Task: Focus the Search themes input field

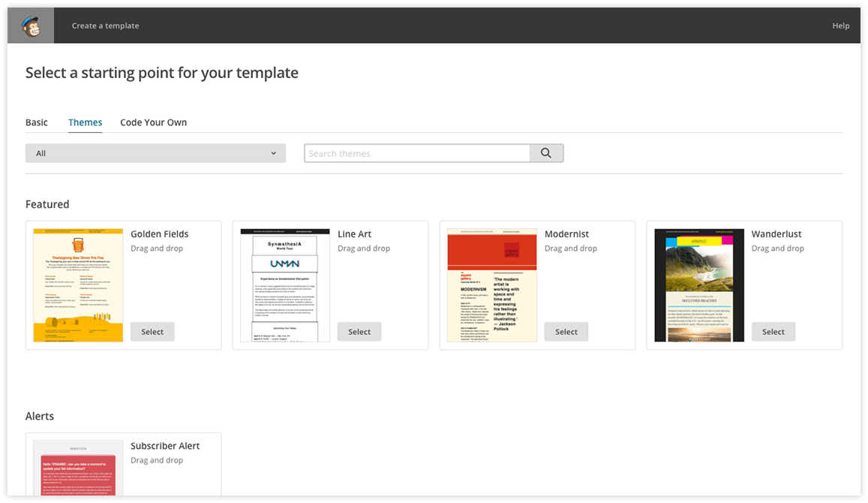Action: point(417,153)
